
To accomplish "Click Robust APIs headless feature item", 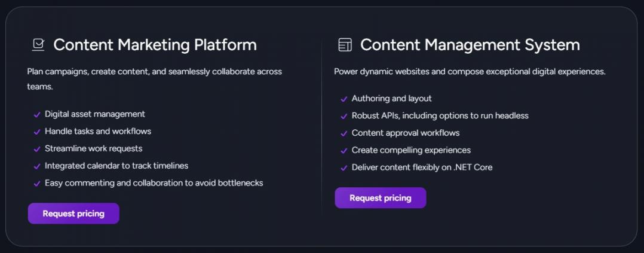I will 440,115.
